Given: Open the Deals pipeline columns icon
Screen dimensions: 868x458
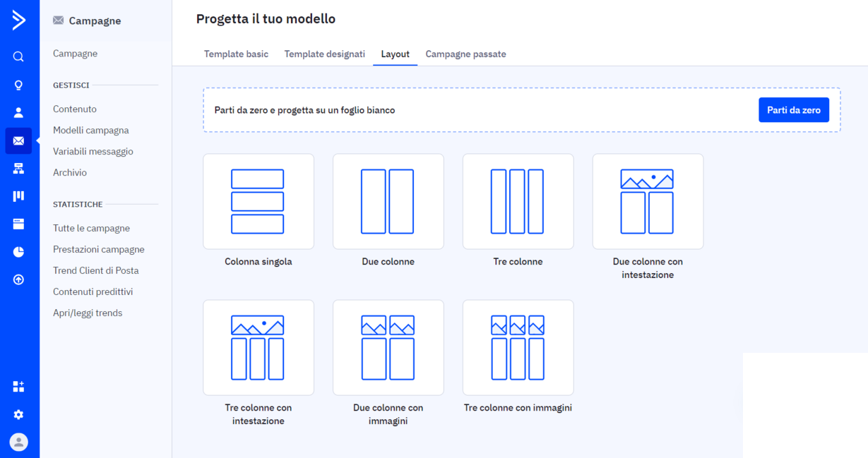Looking at the screenshot, I should 18,195.
